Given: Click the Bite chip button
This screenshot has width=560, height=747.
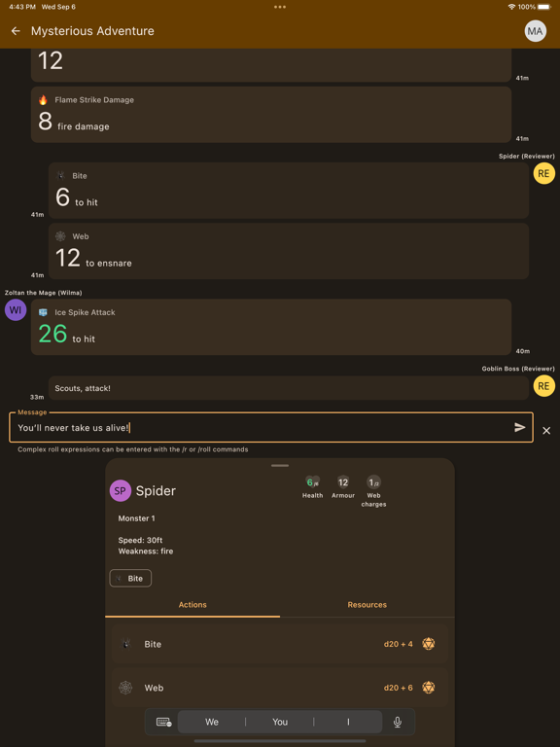Looking at the screenshot, I should (x=130, y=579).
